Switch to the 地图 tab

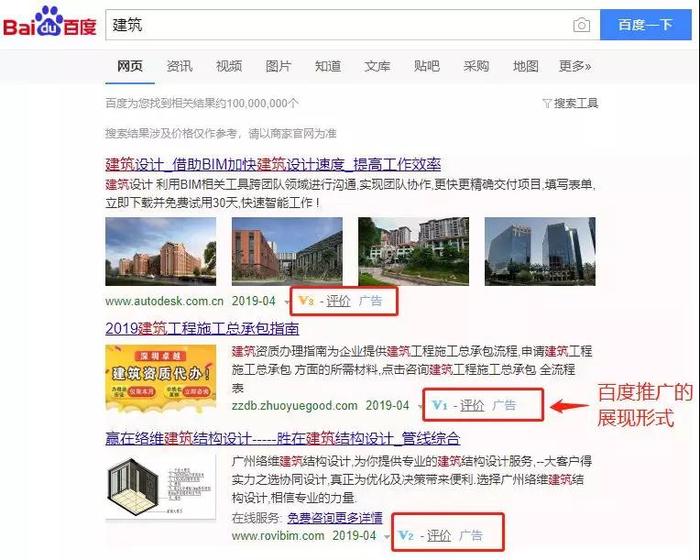(x=526, y=67)
